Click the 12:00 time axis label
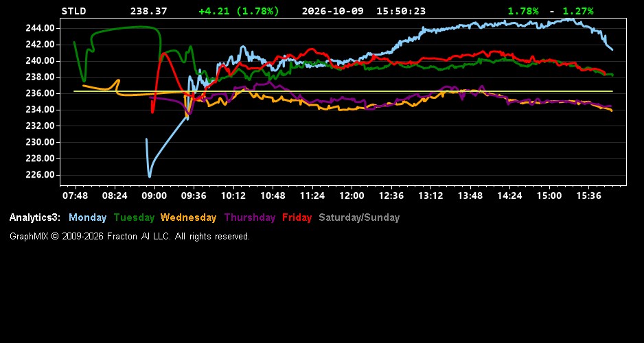The height and width of the screenshot is (343, 644). coord(352,196)
